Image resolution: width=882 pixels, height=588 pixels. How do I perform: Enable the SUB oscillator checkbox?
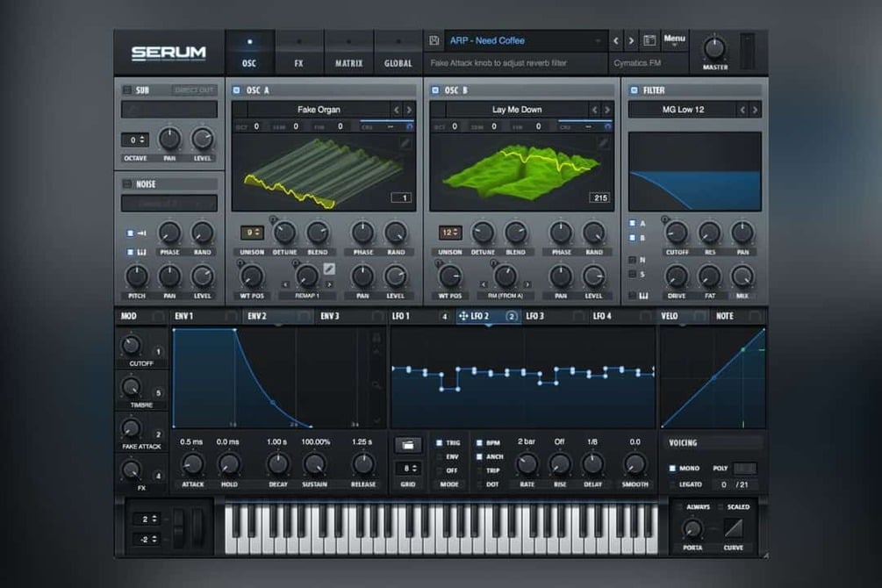point(127,90)
